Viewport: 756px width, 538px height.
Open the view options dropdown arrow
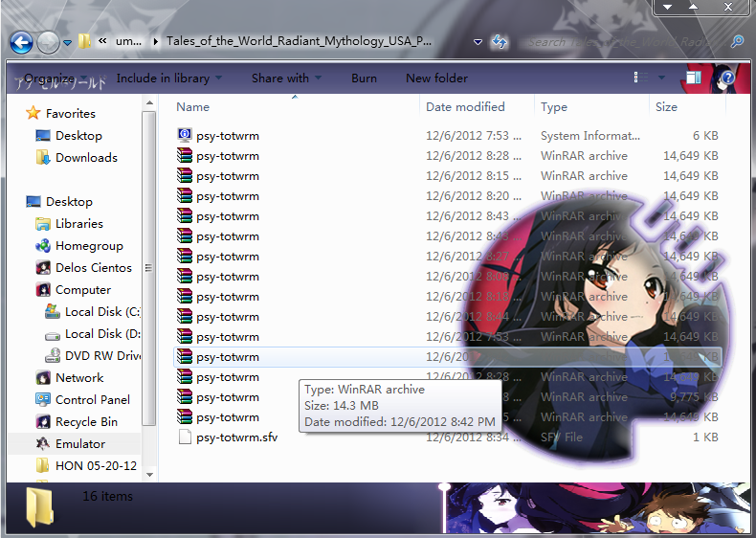click(661, 78)
